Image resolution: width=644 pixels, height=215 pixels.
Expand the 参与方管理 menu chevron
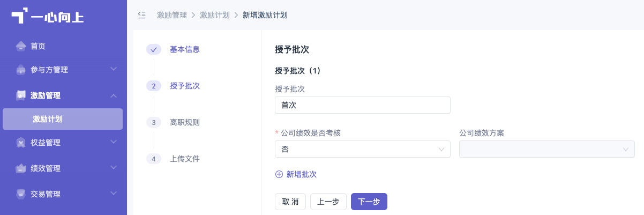click(114, 69)
